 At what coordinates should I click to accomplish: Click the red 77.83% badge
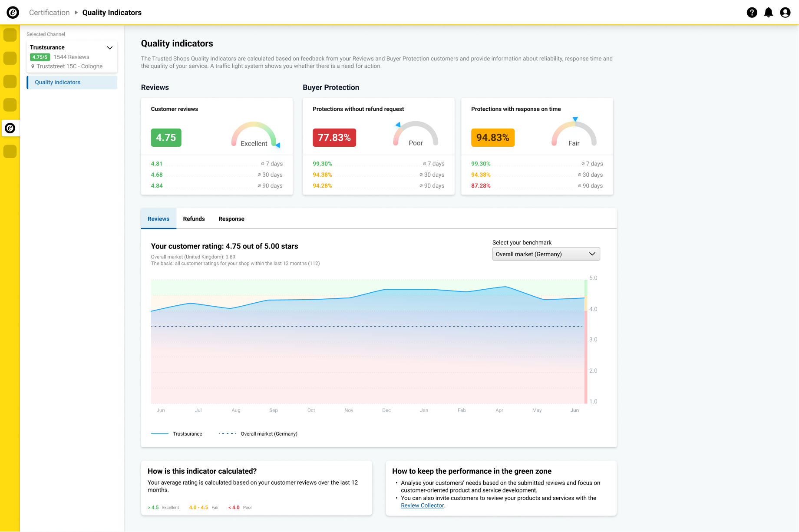pos(334,138)
